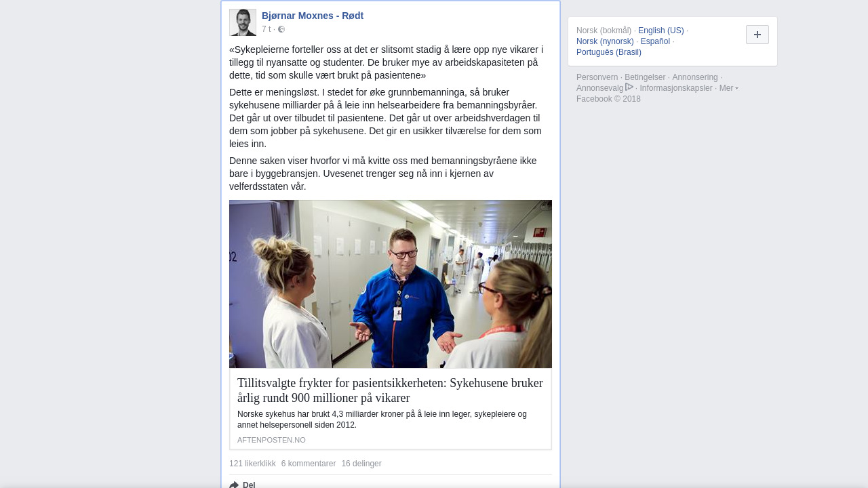Select Español language option
Viewport: 868px width, 488px height.
[655, 41]
